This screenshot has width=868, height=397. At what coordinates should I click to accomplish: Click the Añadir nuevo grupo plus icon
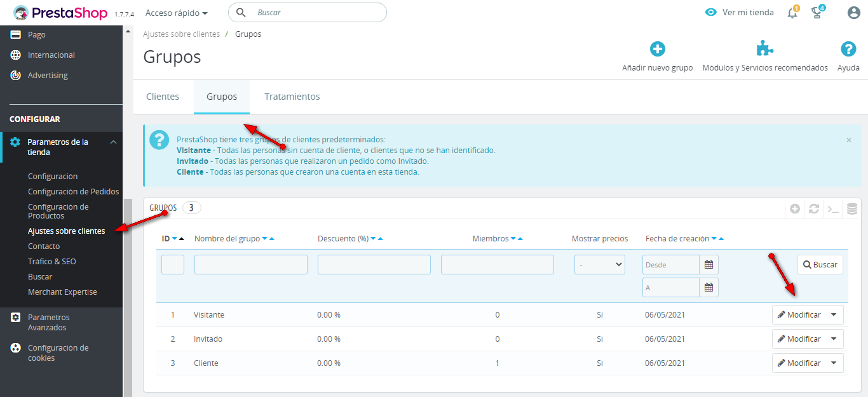[x=658, y=49]
